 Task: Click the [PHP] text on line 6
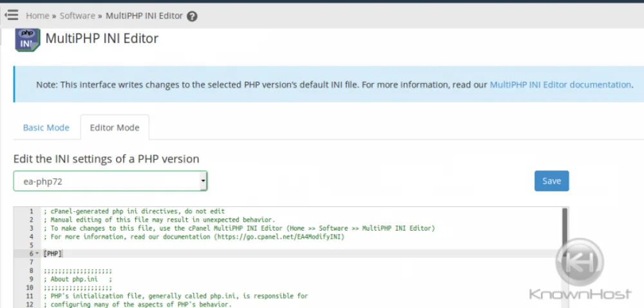click(52, 254)
